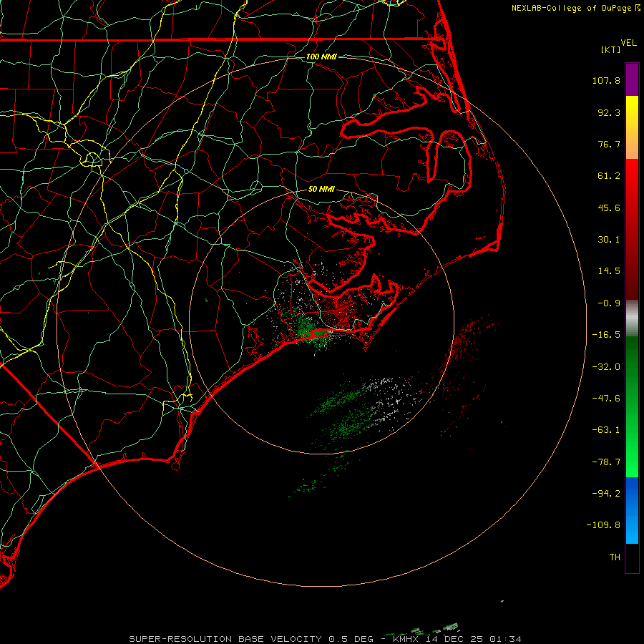Click the TH legend label

coord(615,557)
